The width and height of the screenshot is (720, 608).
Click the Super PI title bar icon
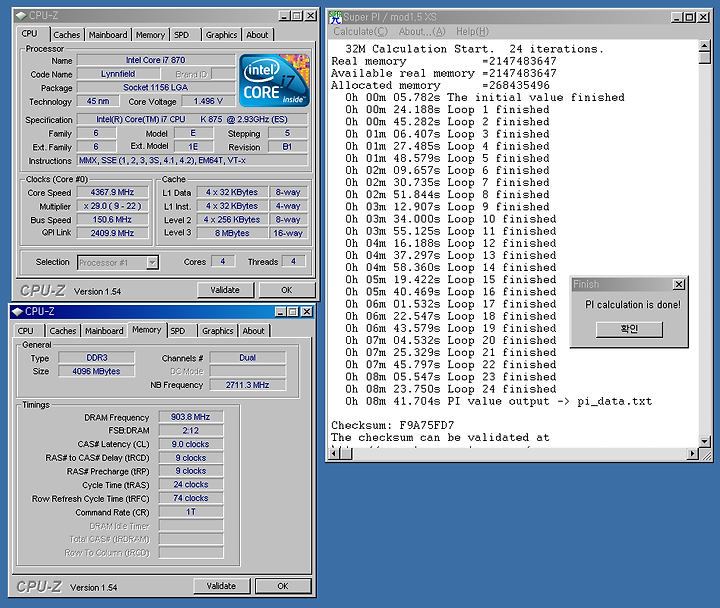click(x=336, y=17)
